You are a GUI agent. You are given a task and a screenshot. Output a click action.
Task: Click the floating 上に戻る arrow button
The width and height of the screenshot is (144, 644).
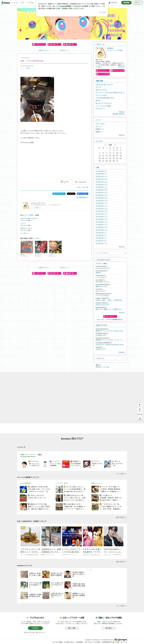(x=140, y=419)
